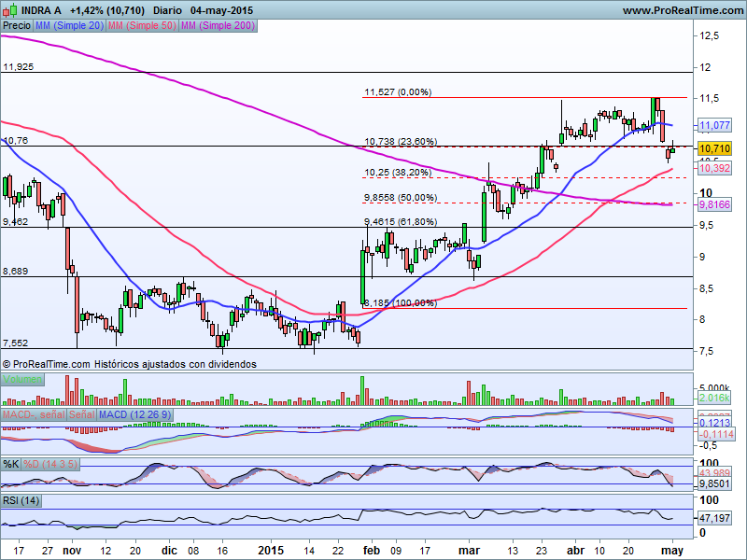Click the Señal label in MACD panel
This screenshot has width=747, height=560.
[x=82, y=414]
